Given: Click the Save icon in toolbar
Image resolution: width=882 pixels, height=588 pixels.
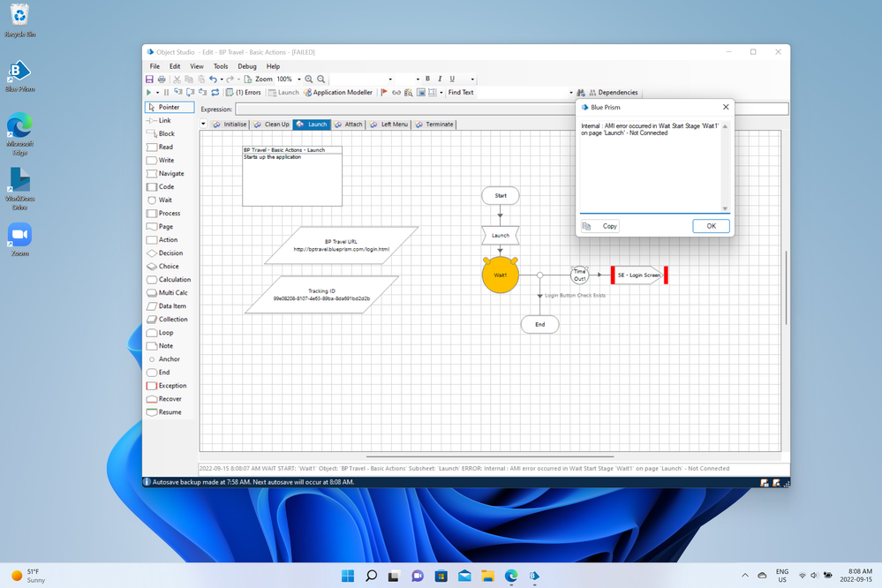Looking at the screenshot, I should 149,79.
